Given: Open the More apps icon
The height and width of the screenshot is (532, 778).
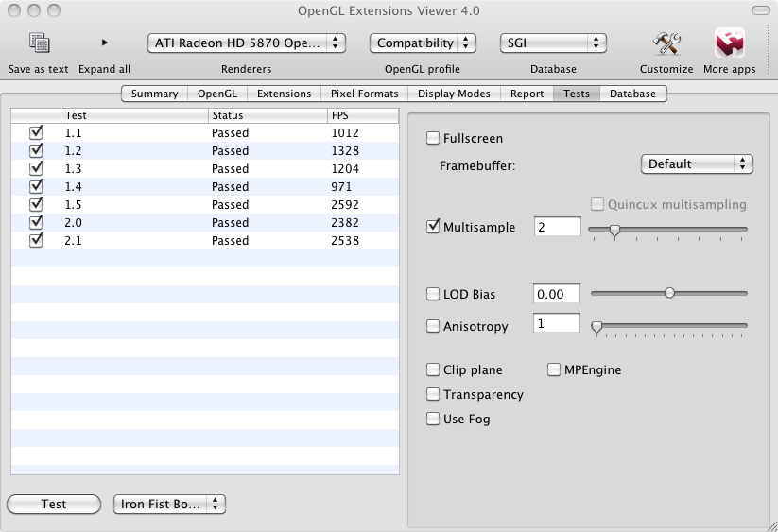Looking at the screenshot, I should click(730, 43).
